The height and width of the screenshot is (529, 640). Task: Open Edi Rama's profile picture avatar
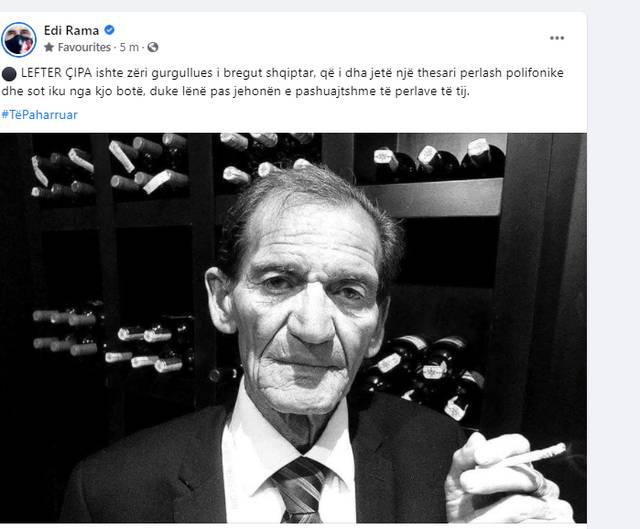pyautogui.click(x=19, y=40)
